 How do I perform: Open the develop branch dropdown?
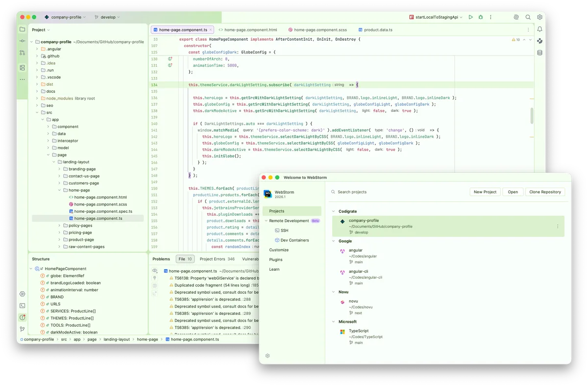click(107, 17)
